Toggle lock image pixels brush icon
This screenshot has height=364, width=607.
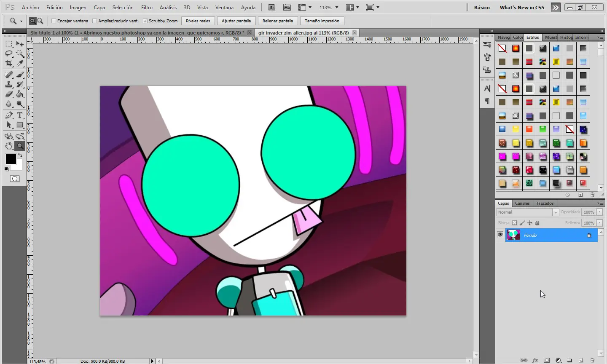pyautogui.click(x=522, y=223)
